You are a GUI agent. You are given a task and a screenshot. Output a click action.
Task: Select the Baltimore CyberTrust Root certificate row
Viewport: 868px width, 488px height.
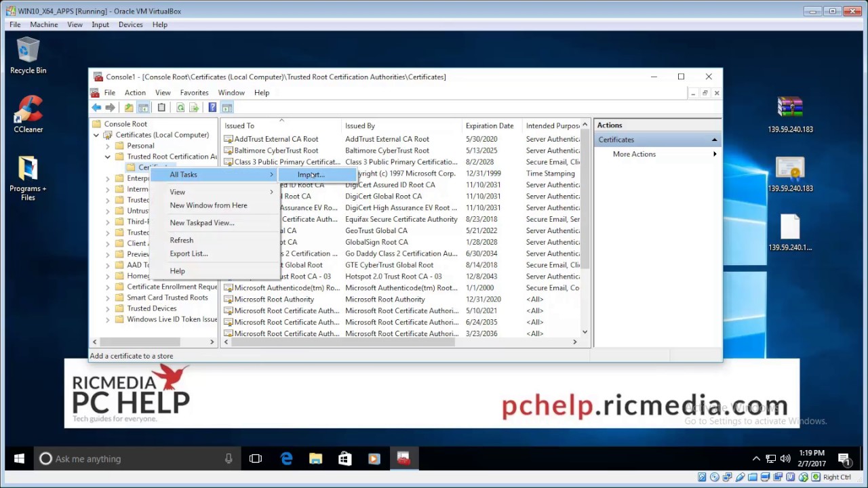[x=401, y=150]
